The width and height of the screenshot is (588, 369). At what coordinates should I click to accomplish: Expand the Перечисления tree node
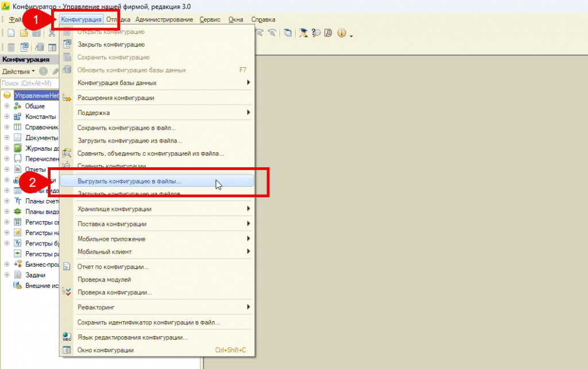click(x=7, y=159)
